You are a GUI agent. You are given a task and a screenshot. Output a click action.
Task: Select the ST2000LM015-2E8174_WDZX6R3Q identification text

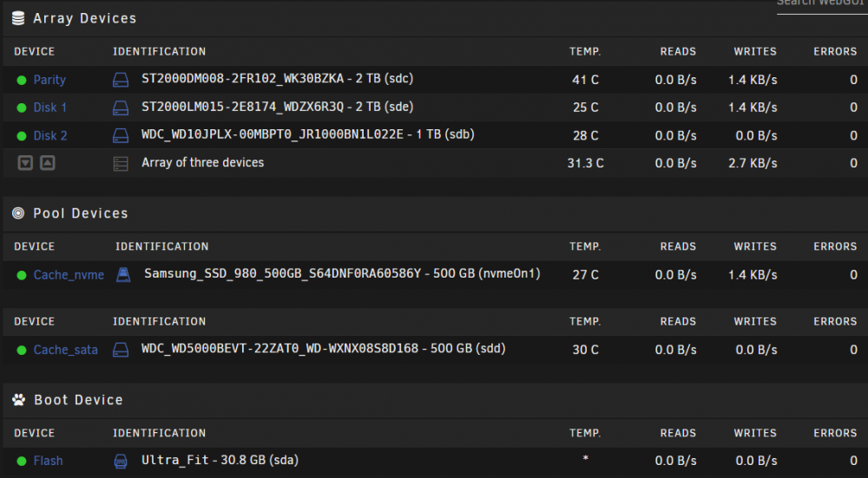tap(242, 107)
